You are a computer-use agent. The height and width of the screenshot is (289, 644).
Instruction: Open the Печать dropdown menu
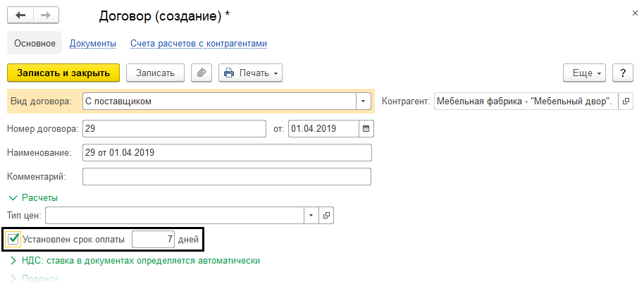250,73
